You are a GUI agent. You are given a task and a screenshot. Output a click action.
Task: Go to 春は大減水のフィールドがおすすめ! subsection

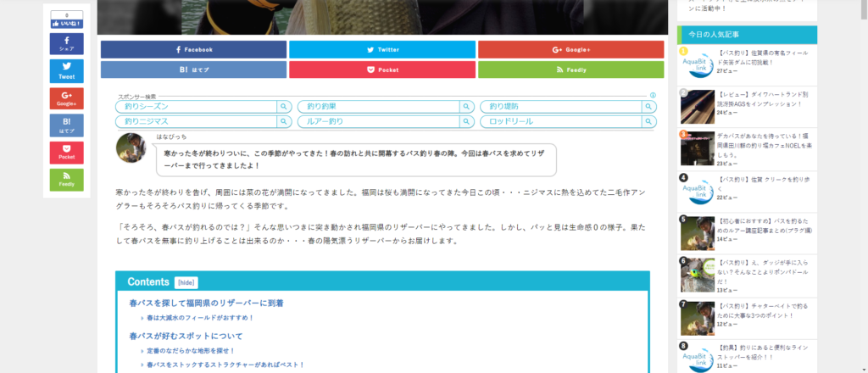click(x=200, y=318)
